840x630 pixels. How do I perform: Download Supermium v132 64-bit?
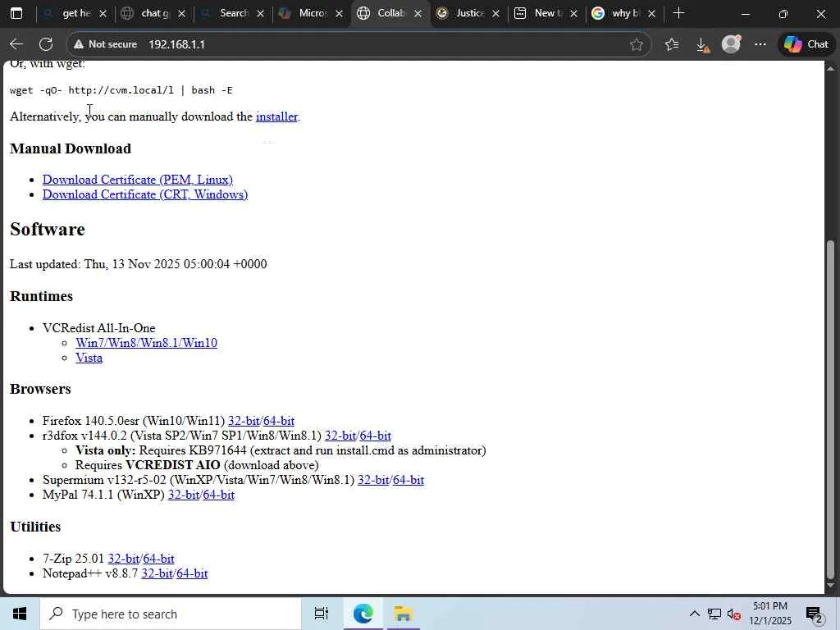(x=409, y=480)
